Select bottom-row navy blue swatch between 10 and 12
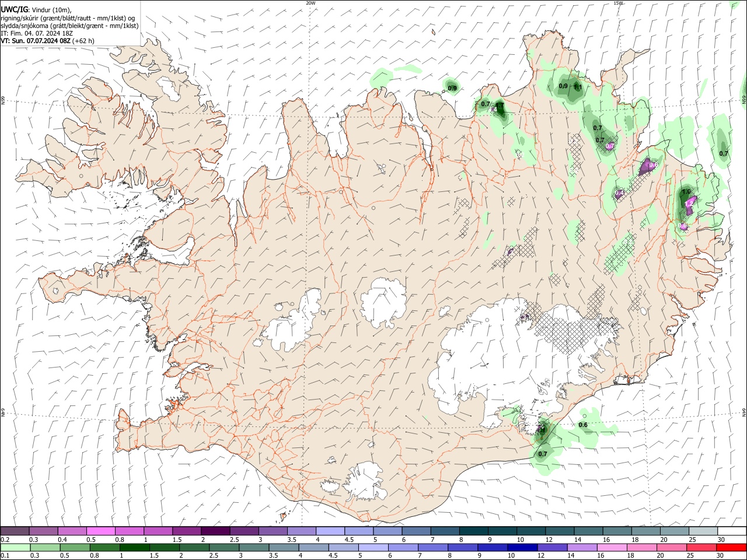This screenshot has width=747, height=560. 523,548
